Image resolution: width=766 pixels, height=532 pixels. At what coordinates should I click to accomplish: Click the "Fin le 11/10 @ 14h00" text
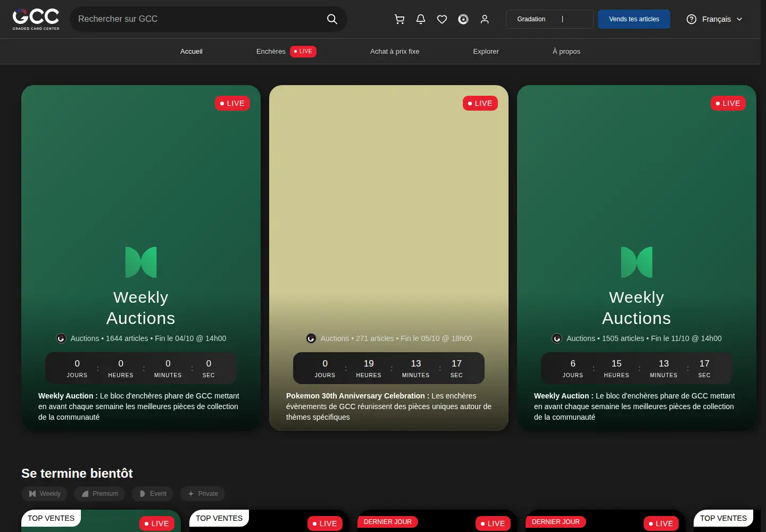click(x=686, y=338)
